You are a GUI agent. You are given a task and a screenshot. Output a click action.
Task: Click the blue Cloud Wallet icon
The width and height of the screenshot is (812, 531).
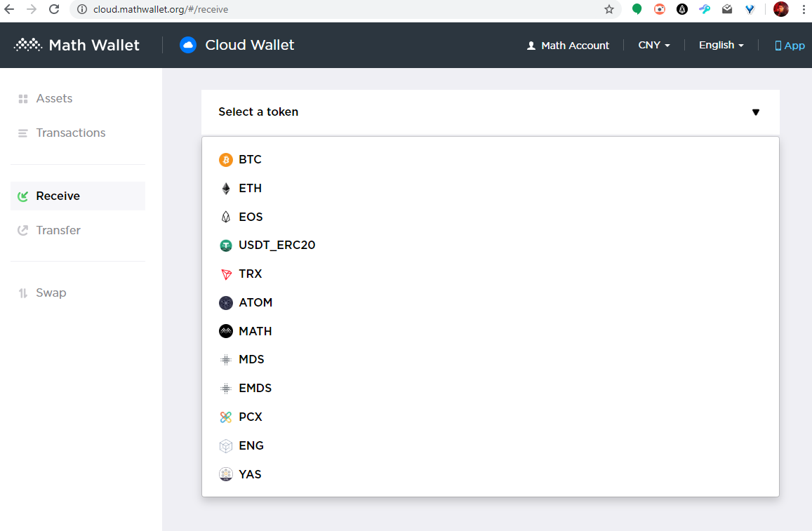point(188,45)
